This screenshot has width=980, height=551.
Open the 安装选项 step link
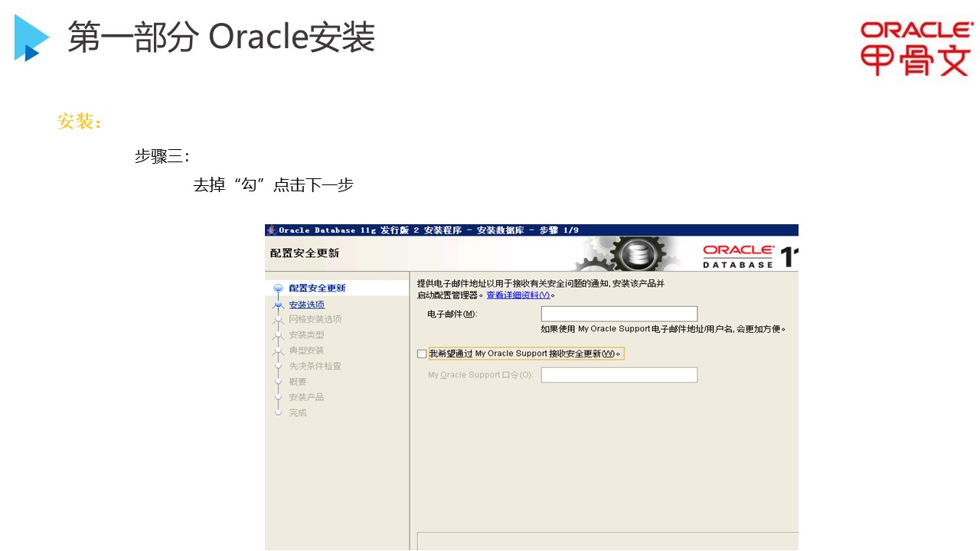307,305
